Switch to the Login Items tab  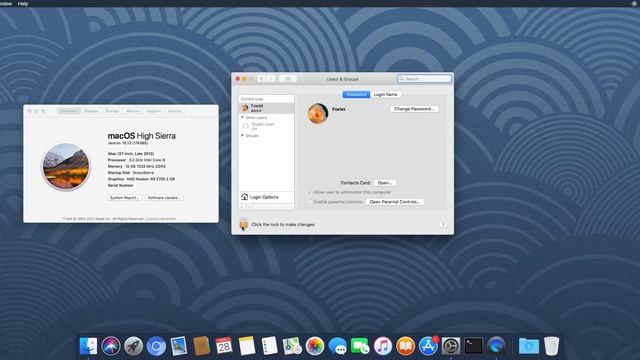click(386, 94)
